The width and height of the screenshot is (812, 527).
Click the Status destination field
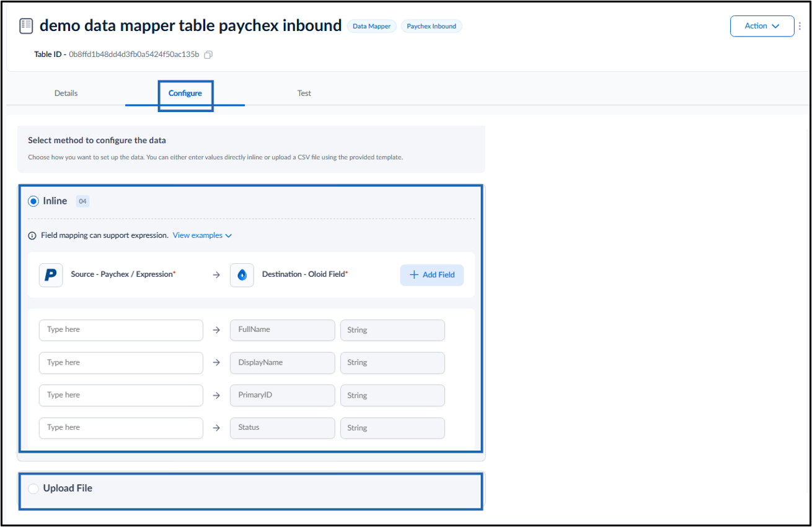pyautogui.click(x=283, y=428)
